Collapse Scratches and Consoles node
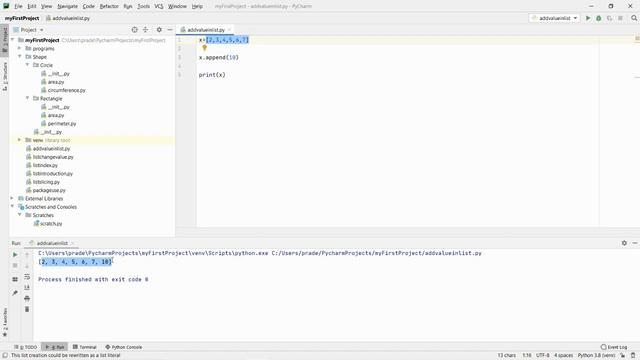This screenshot has height=360, width=640. (13, 207)
